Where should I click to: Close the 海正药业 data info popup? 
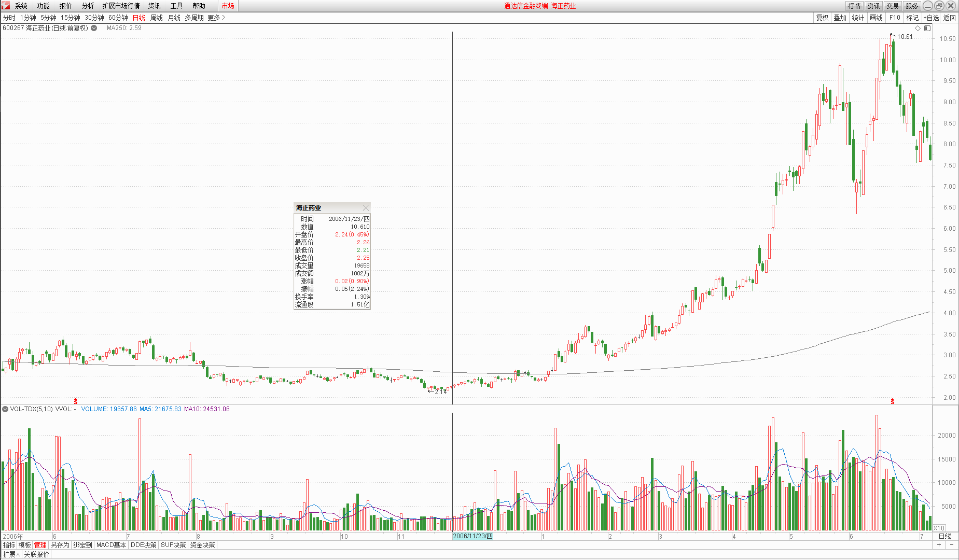pyautogui.click(x=366, y=207)
